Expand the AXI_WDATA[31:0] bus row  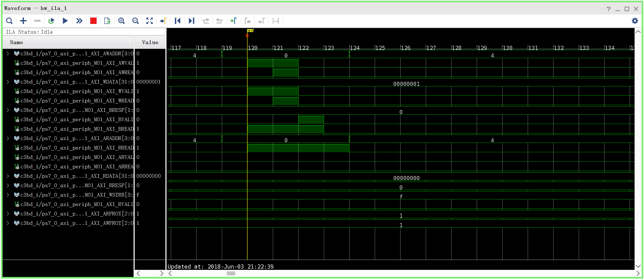pos(8,82)
